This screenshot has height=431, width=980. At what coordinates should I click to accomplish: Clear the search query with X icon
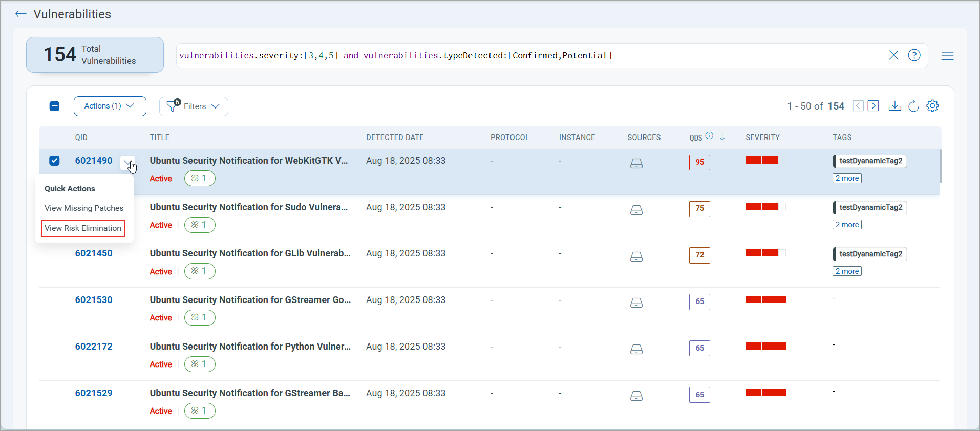pyautogui.click(x=893, y=55)
